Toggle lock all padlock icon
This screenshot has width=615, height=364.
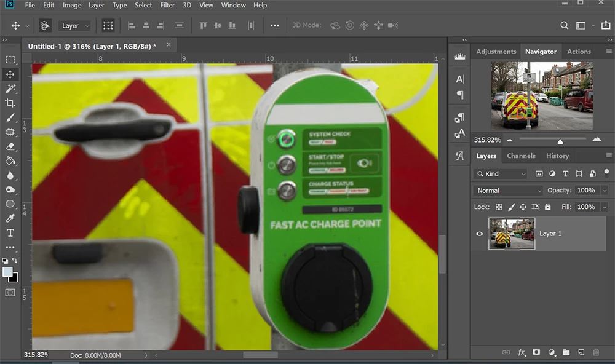[547, 207]
